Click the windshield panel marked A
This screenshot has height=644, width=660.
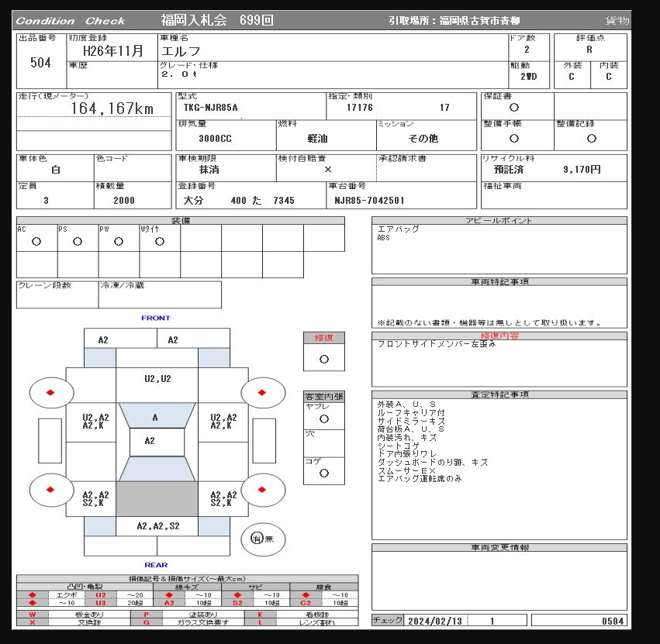(154, 417)
